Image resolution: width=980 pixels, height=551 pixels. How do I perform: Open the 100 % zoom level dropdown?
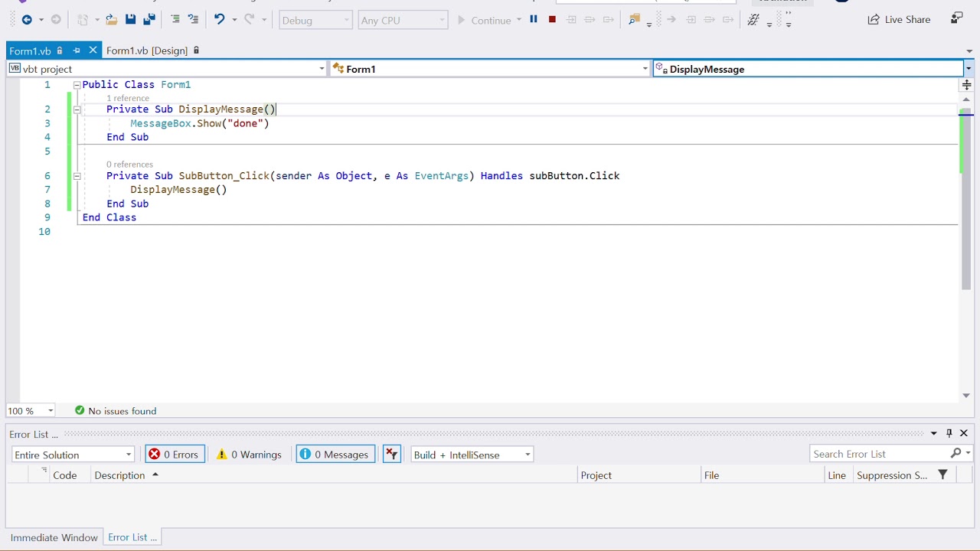click(31, 411)
